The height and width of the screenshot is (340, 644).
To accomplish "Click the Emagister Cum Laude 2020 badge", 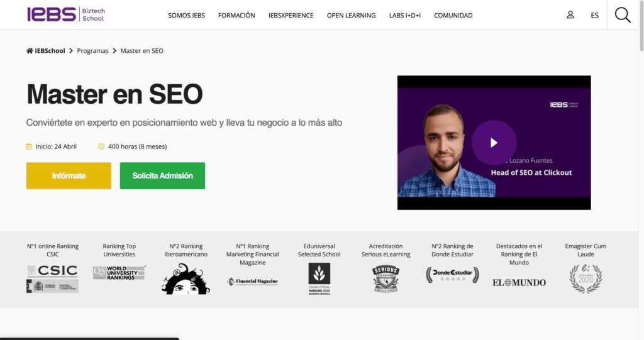I will tap(586, 278).
